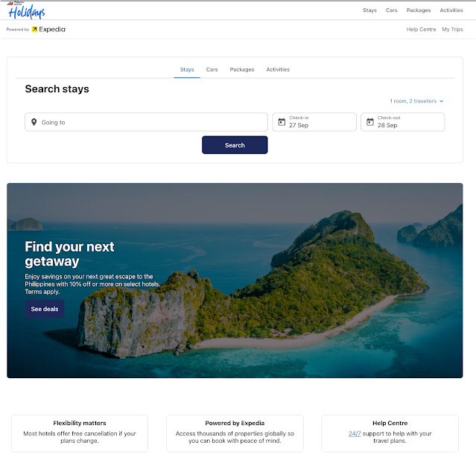
Task: Select the Stays search tab
Action: point(187,69)
